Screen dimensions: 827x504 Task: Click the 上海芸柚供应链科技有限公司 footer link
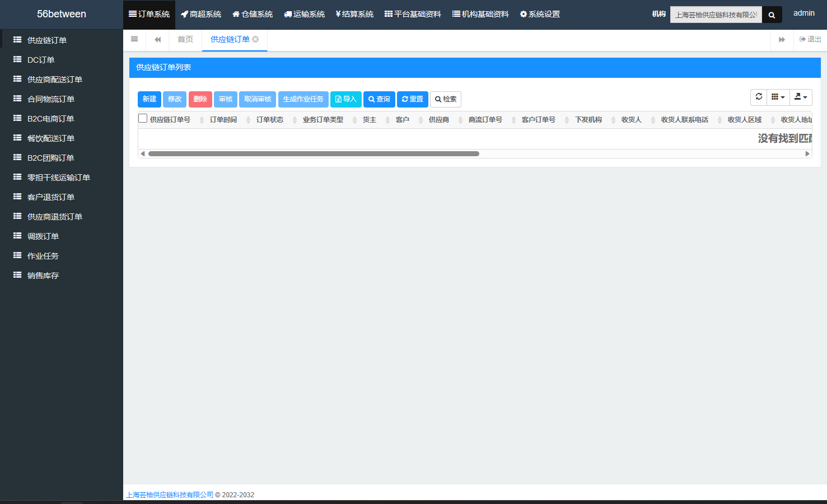pyautogui.click(x=170, y=495)
